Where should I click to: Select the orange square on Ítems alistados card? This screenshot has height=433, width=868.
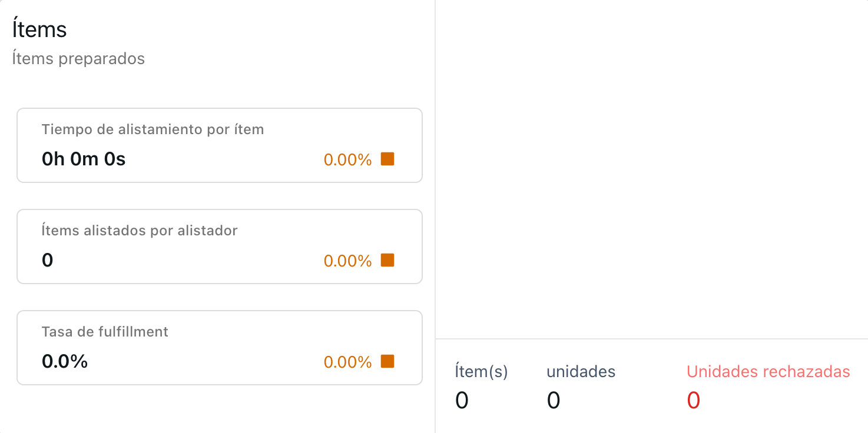pos(387,260)
